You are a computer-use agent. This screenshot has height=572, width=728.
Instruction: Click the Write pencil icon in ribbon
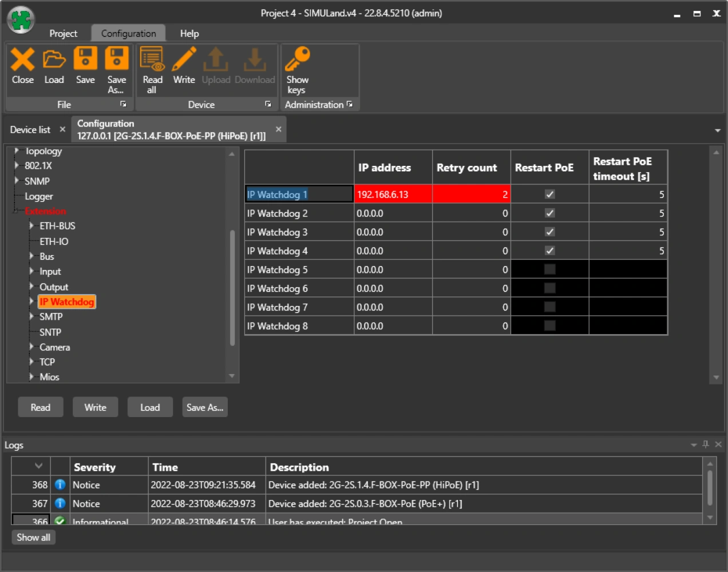[184, 60]
